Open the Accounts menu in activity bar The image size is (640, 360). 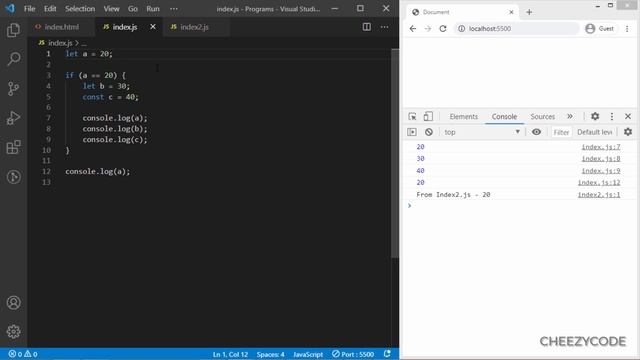13,302
